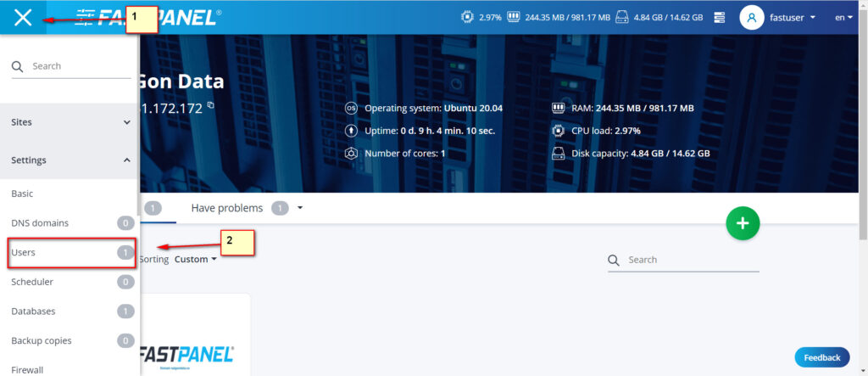Open the fastuser account dropdown

coord(793,17)
